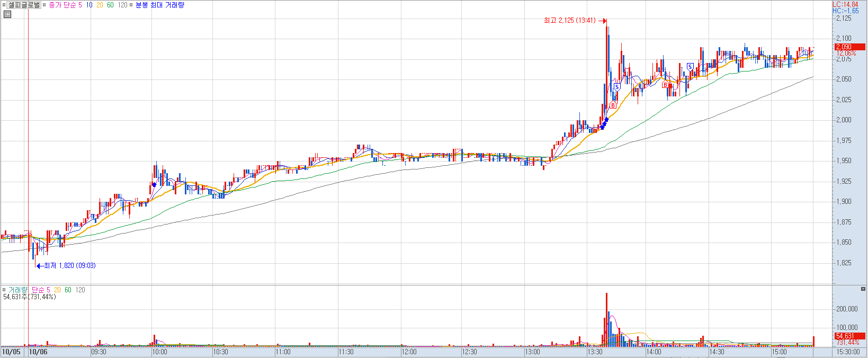Image resolution: width=868 pixels, height=358 pixels.
Task: Click the HC:-1.65 label
Action: pos(845,11)
